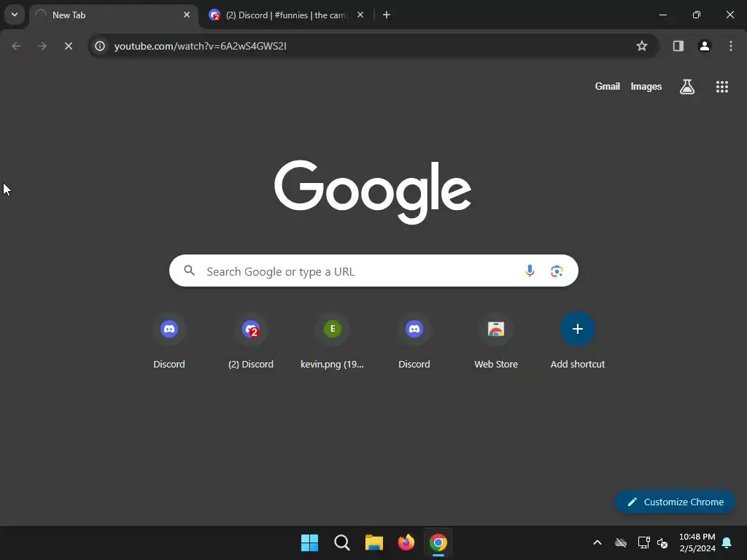Open Windows taskbar search
Screen dimensions: 747x560
tap(342, 542)
